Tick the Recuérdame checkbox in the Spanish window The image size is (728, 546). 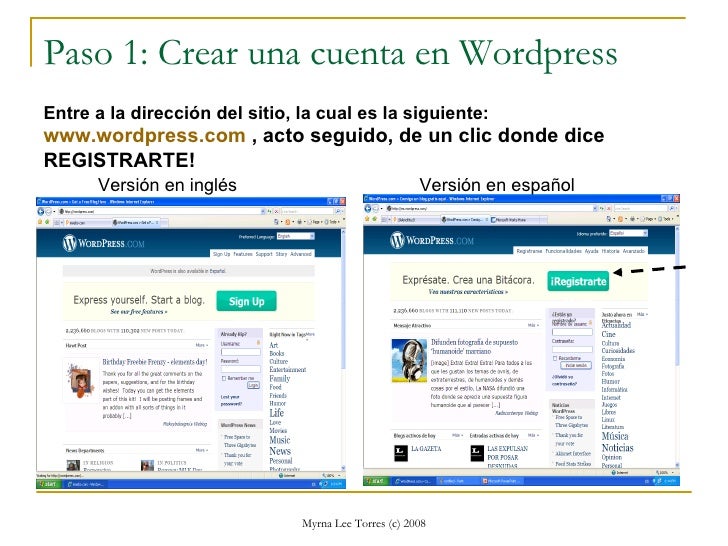(555, 358)
